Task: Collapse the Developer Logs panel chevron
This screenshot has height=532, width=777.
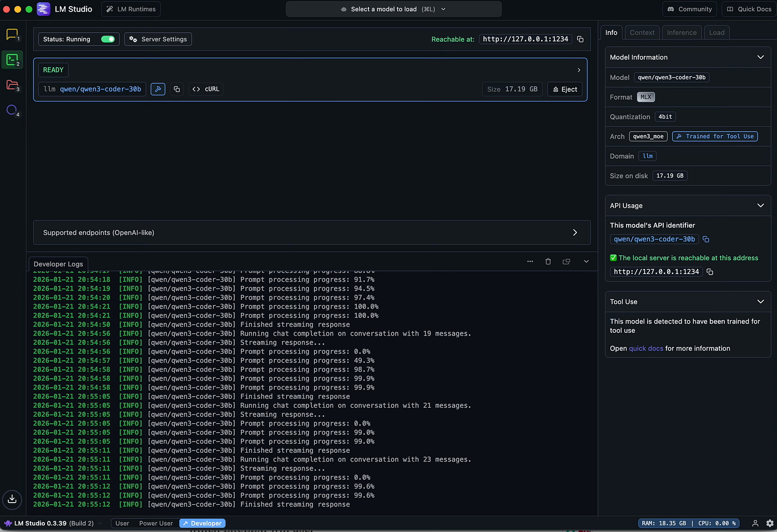Action: [586, 261]
